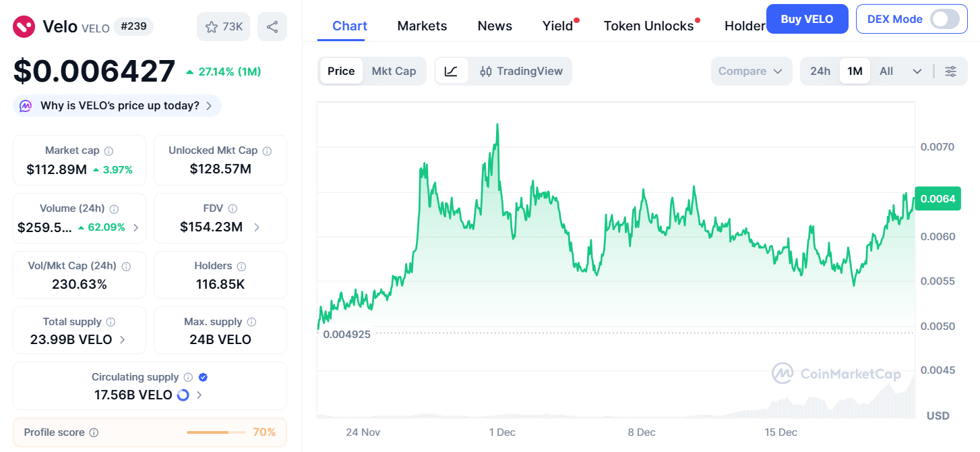Click the circulating supply verified badge
The height and width of the screenshot is (452, 980).
pyautogui.click(x=203, y=377)
